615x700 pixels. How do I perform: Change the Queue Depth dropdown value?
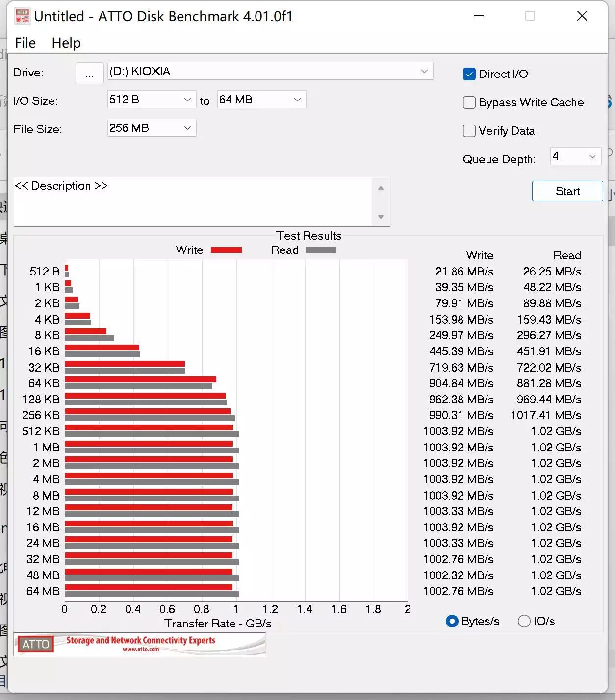tap(575, 157)
